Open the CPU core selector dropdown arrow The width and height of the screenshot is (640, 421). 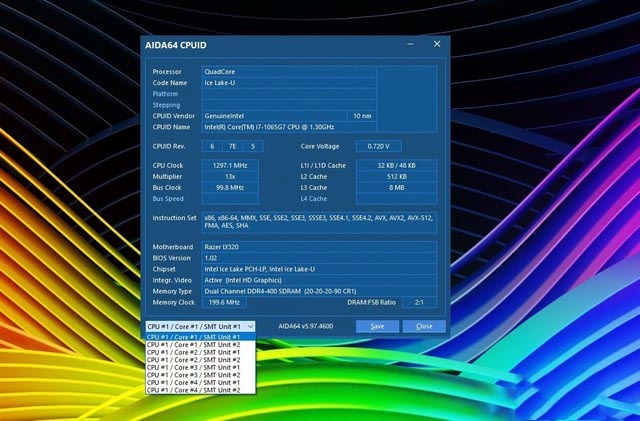[251, 326]
